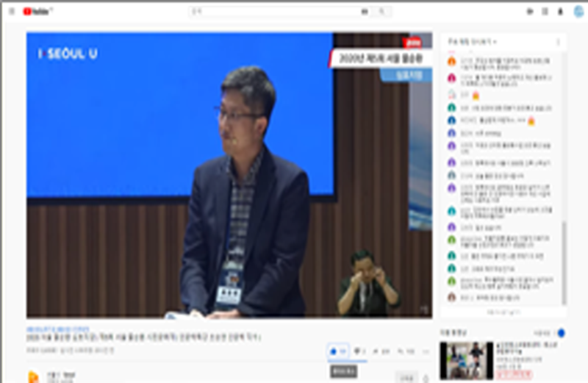Screen dimensions: 588x383
Task: Click the subscribe button
Action: coord(405,377)
